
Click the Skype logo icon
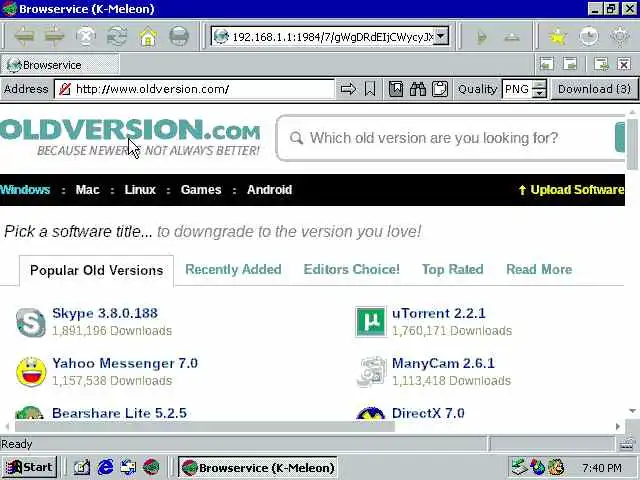pos(31,322)
